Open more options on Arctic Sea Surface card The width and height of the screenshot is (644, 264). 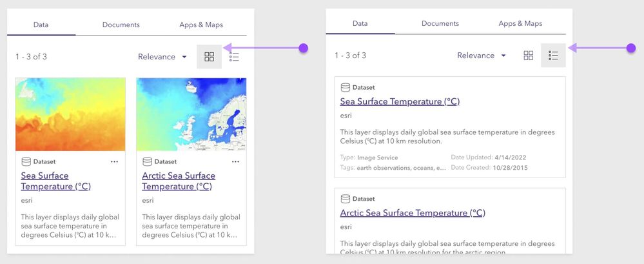(x=235, y=161)
